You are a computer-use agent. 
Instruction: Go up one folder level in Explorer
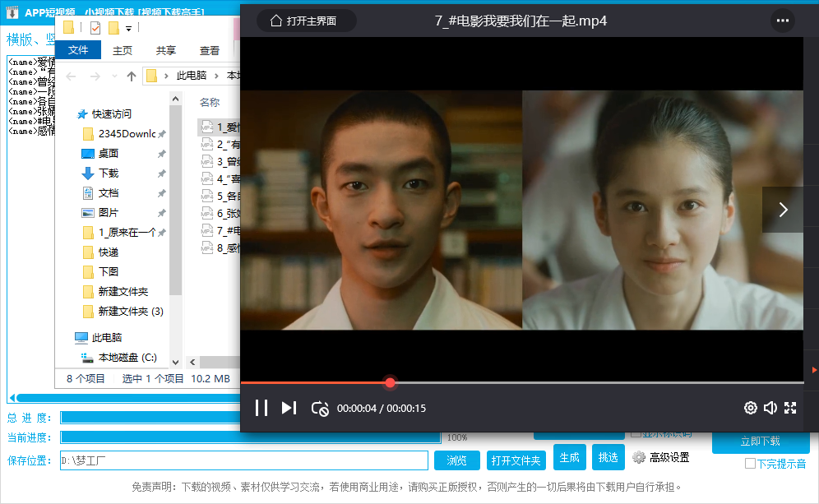click(x=131, y=76)
